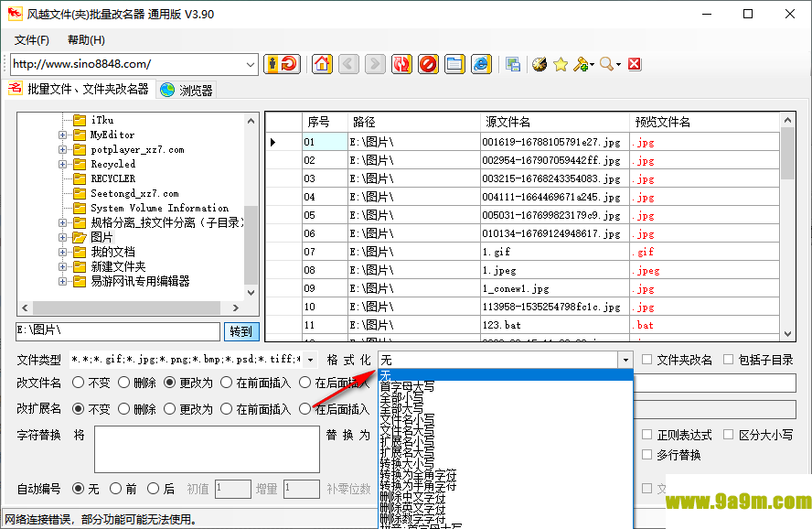
Task: Expand the 我的文档 tree node
Action: point(63,252)
